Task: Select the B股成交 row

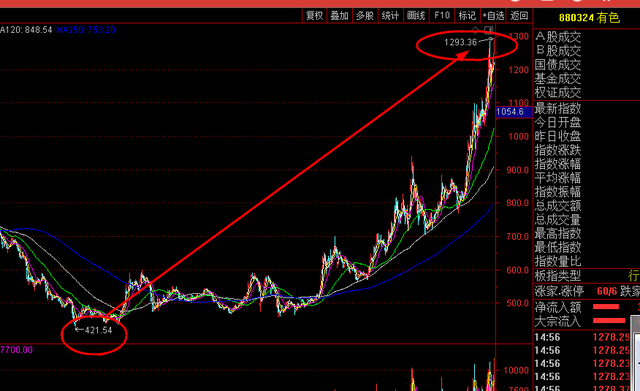Action: point(558,51)
